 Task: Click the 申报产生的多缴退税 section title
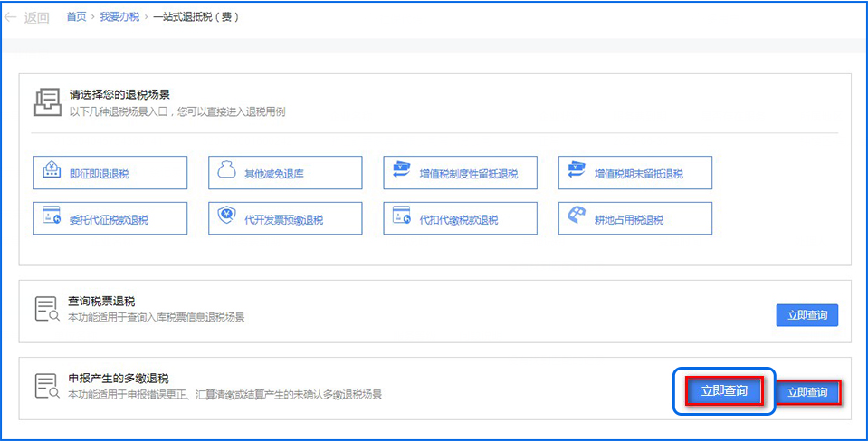coord(119,378)
